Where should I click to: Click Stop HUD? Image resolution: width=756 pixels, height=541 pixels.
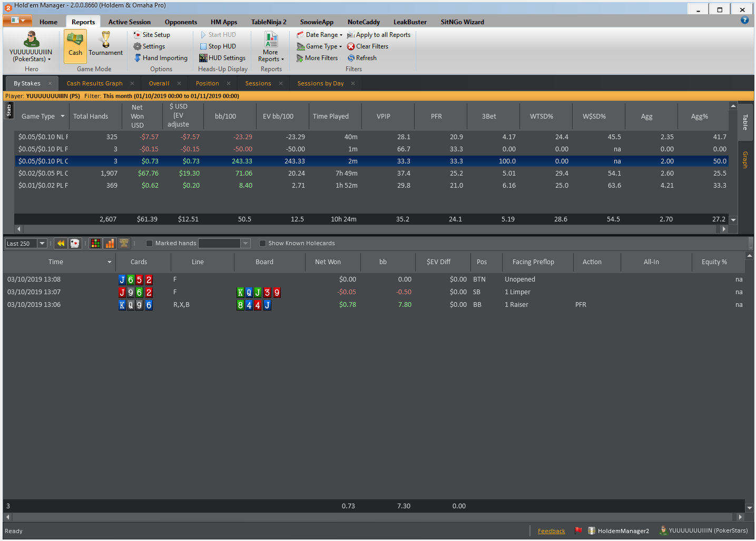[218, 46]
